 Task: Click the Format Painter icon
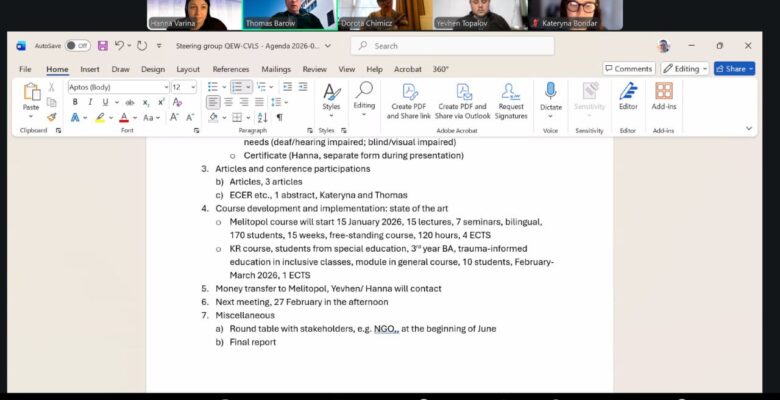click(52, 116)
